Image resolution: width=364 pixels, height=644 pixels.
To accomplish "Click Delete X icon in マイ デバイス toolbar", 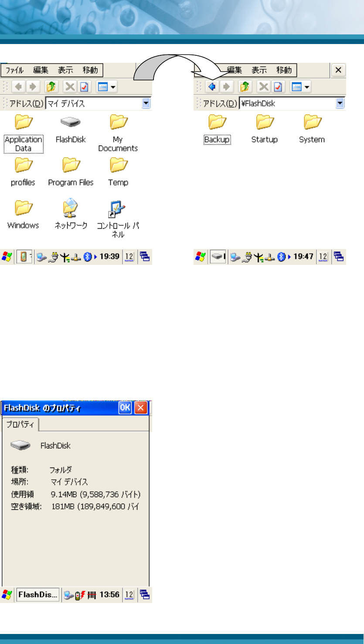I will pyautogui.click(x=70, y=87).
